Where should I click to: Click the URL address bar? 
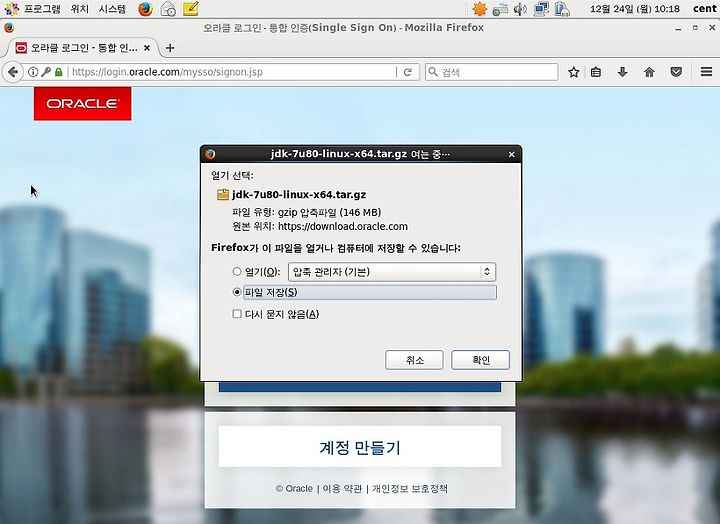pyautogui.click(x=232, y=72)
